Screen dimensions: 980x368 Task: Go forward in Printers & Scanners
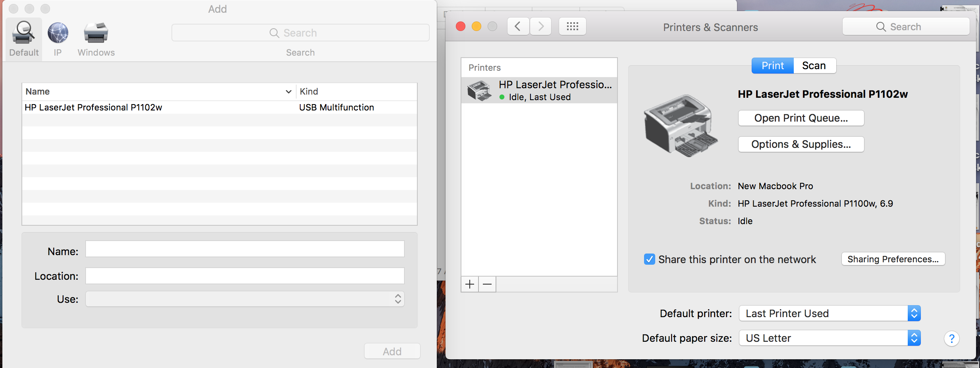[x=541, y=27]
